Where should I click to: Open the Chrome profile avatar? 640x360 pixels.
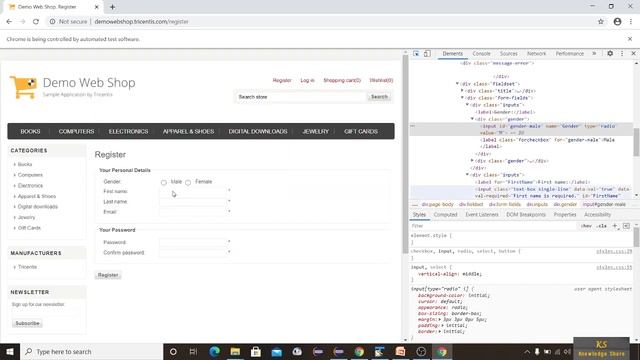[617, 22]
